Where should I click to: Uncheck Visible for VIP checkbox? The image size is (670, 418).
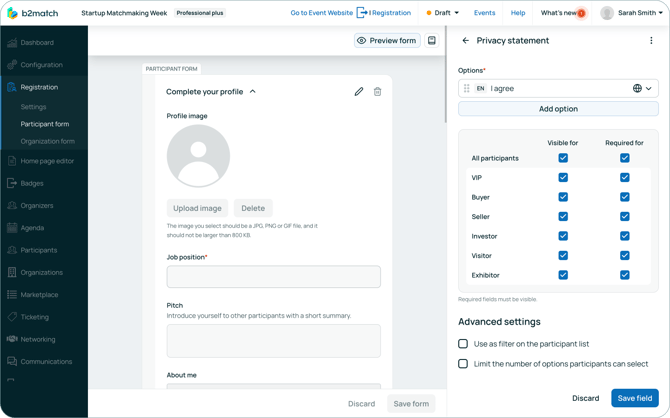pyautogui.click(x=563, y=178)
